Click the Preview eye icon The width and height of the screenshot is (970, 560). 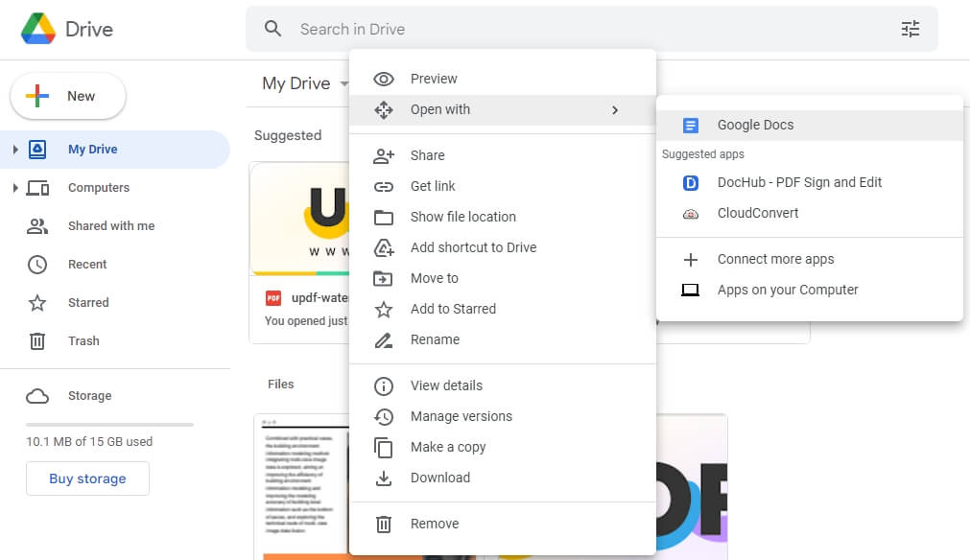click(384, 80)
